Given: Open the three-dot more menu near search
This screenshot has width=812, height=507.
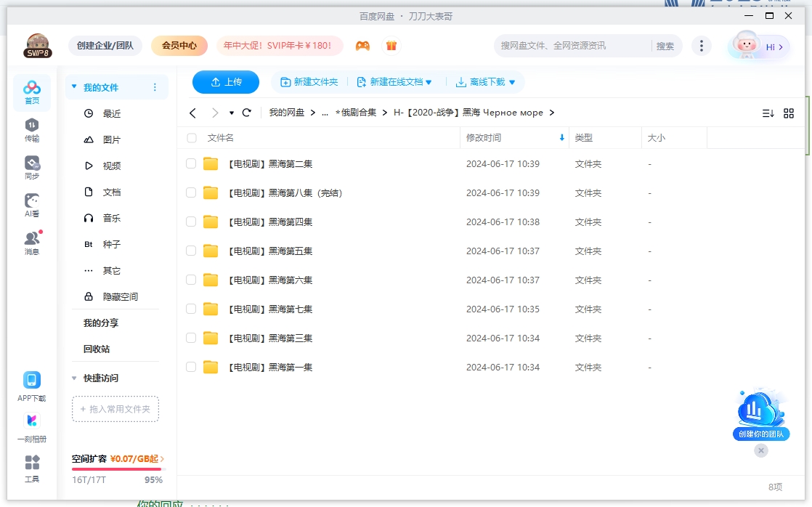Looking at the screenshot, I should (x=701, y=46).
